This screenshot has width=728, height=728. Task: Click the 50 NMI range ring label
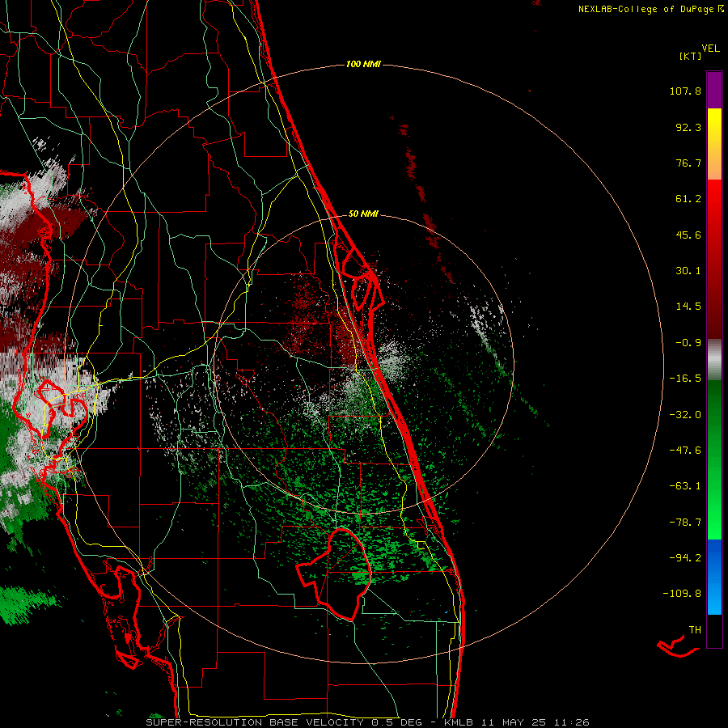point(363,214)
